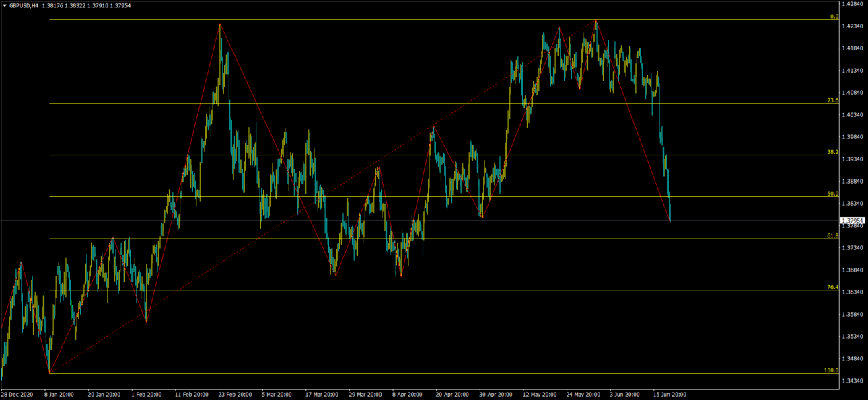868x400 pixels.
Task: Select the 76.4 Fibonacci level label
Action: [833, 287]
